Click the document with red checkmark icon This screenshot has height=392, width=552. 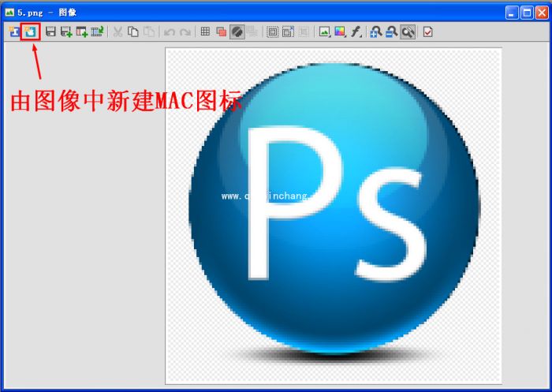point(427,32)
